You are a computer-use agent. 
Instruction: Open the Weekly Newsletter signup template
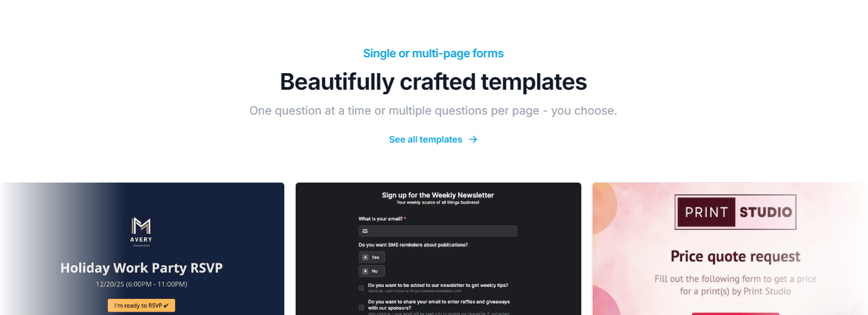[438, 249]
